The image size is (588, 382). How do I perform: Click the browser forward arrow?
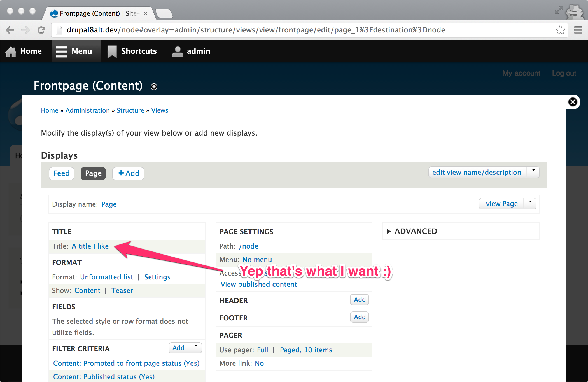tap(25, 30)
